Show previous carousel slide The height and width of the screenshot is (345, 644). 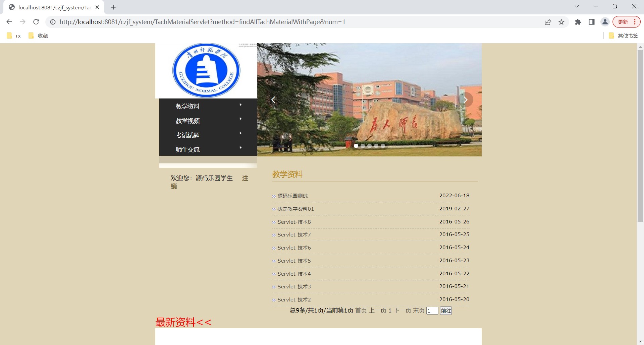[273, 100]
